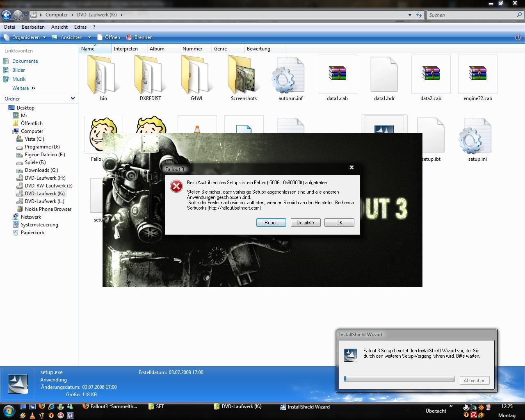Image resolution: width=525 pixels, height=420 pixels.
Task: Open Bilder in Linkfavoriten
Action: point(18,70)
